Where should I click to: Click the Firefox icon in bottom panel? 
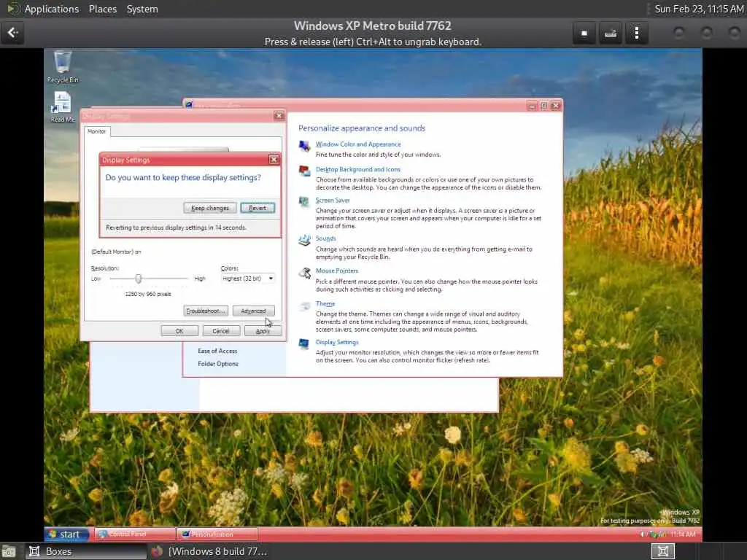pos(157,551)
